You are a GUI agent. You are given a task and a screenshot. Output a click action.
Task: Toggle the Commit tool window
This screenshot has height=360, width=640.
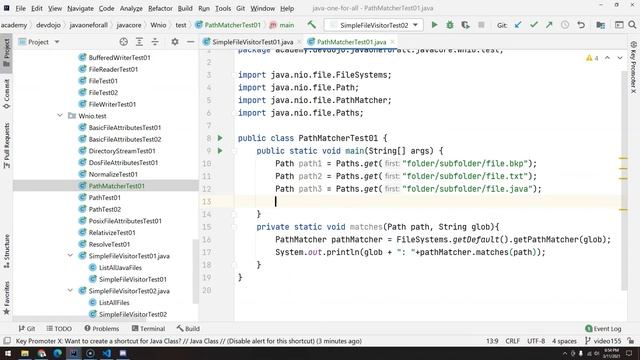pyautogui.click(x=7, y=94)
